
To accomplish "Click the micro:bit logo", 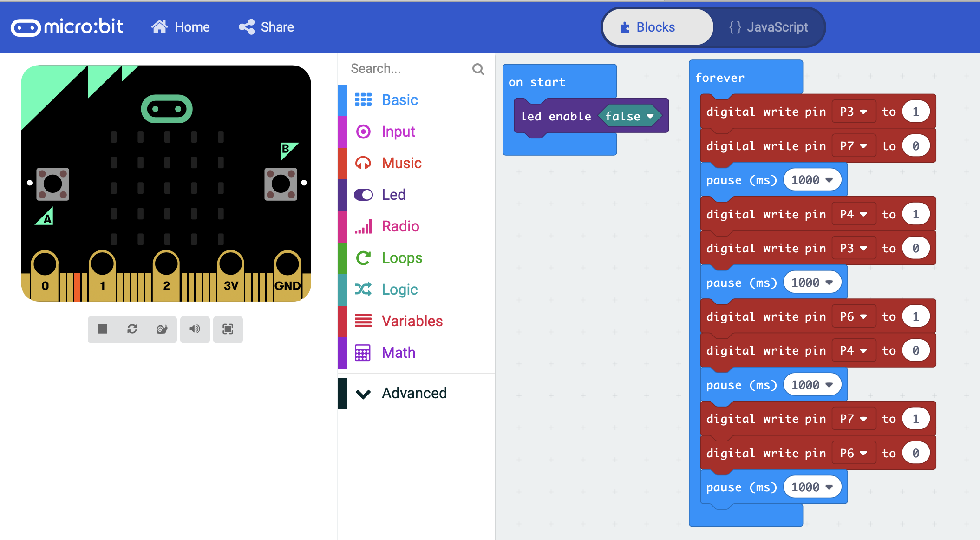I will pos(67,27).
